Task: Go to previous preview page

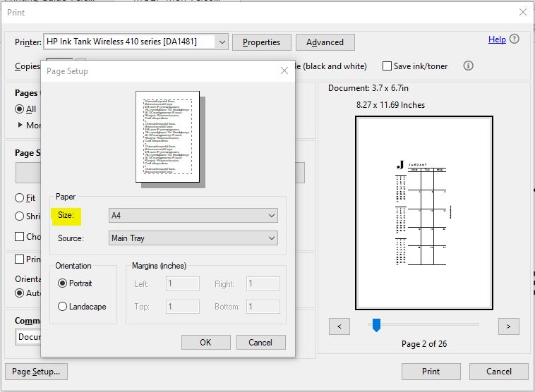Action: point(339,326)
